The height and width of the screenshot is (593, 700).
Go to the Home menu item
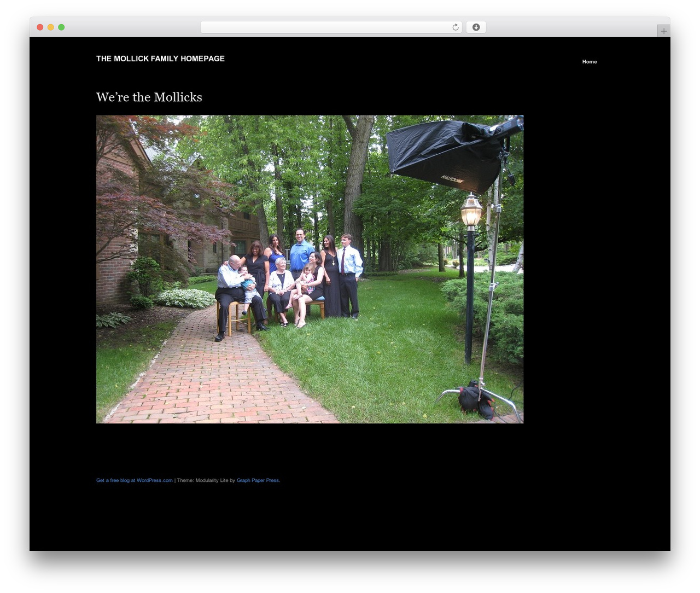(x=590, y=62)
